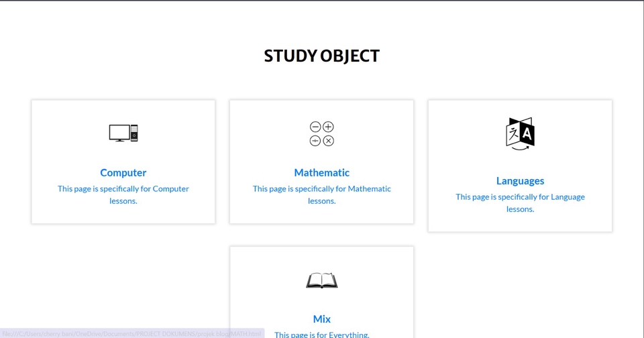Click the circled plus symbol
This screenshot has height=338, width=644.
pyautogui.click(x=328, y=127)
